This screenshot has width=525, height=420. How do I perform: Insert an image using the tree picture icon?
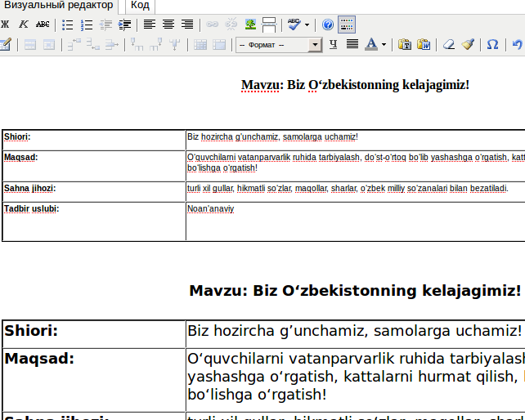tap(250, 25)
